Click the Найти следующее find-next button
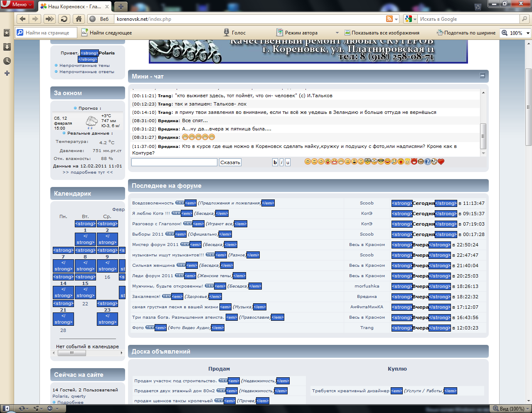Screen dimensions: 532x413 pos(107,33)
